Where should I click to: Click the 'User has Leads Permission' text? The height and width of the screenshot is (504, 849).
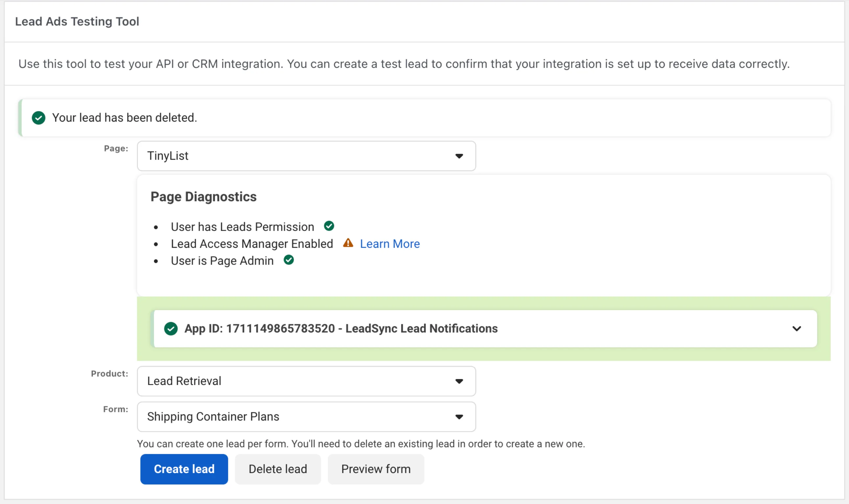pyautogui.click(x=243, y=227)
